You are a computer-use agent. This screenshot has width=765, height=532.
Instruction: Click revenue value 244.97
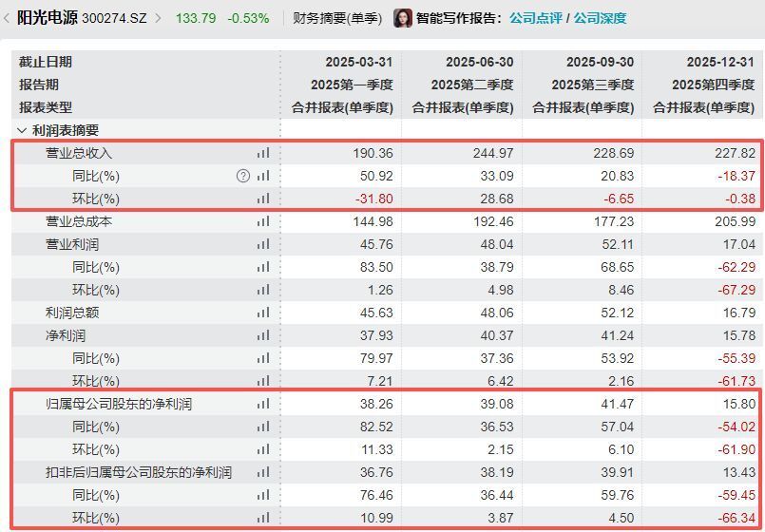click(x=493, y=153)
